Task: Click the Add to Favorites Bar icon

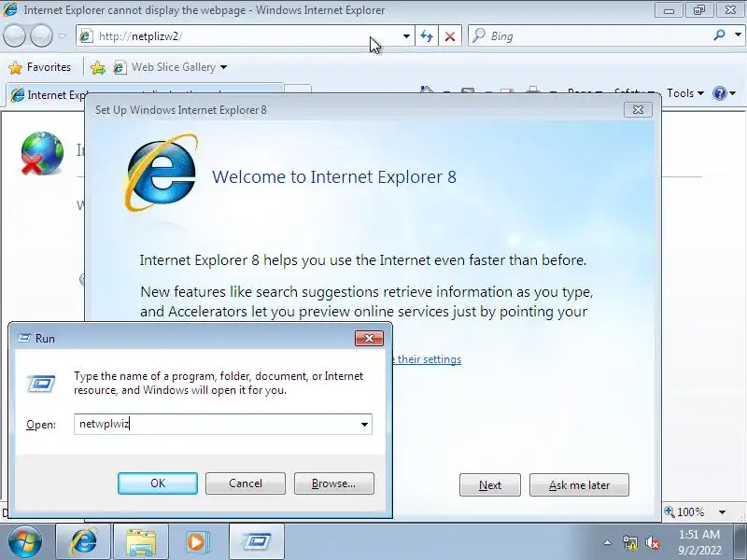Action: point(98,67)
